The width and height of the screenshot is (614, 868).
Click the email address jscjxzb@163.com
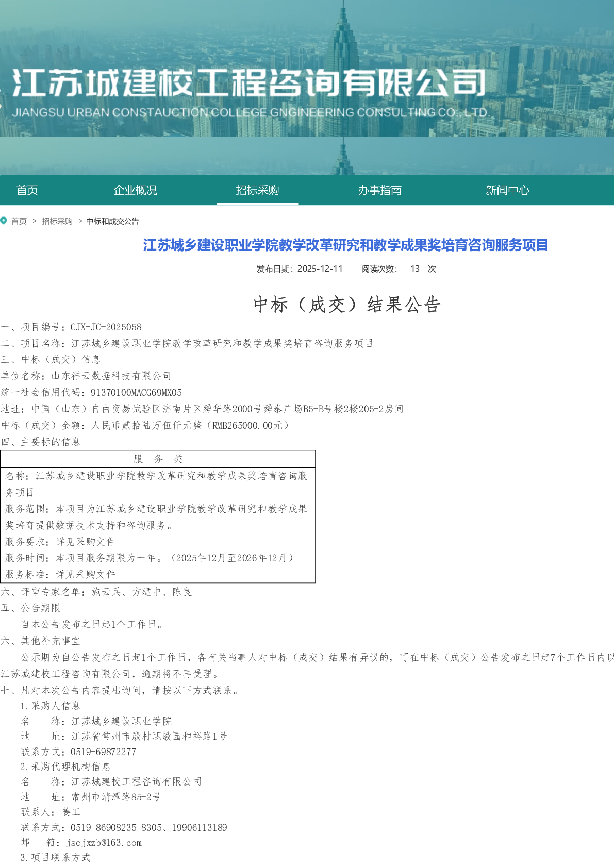coord(104,843)
